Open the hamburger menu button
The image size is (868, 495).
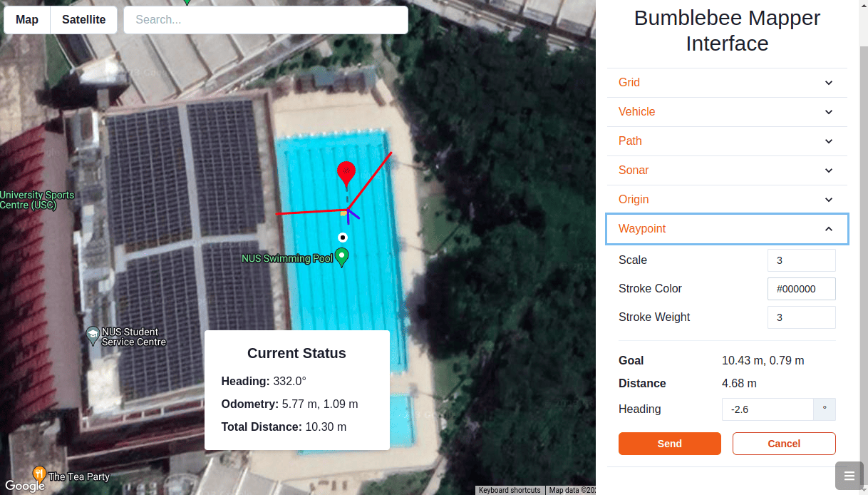(849, 476)
